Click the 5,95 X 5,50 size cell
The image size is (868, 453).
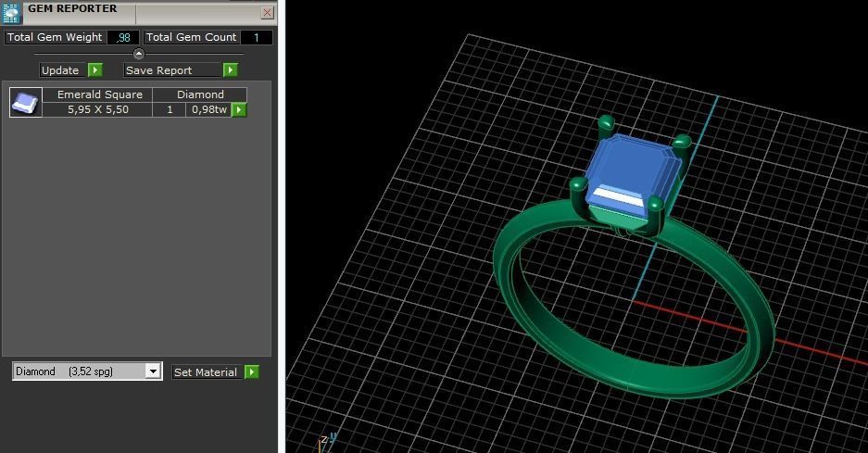tap(98, 109)
